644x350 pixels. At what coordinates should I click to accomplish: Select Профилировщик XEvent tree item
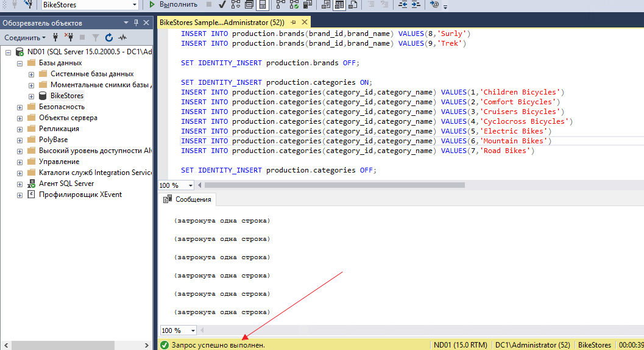tap(80, 195)
